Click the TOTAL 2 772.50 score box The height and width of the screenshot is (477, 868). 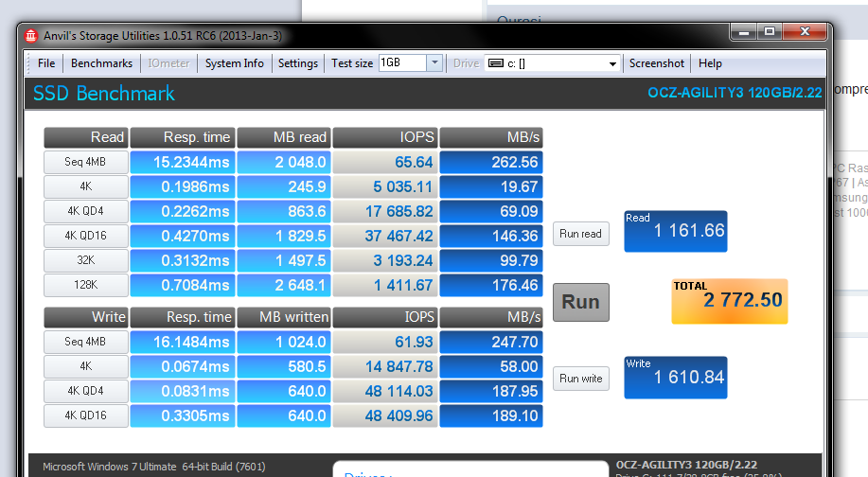tap(730, 301)
